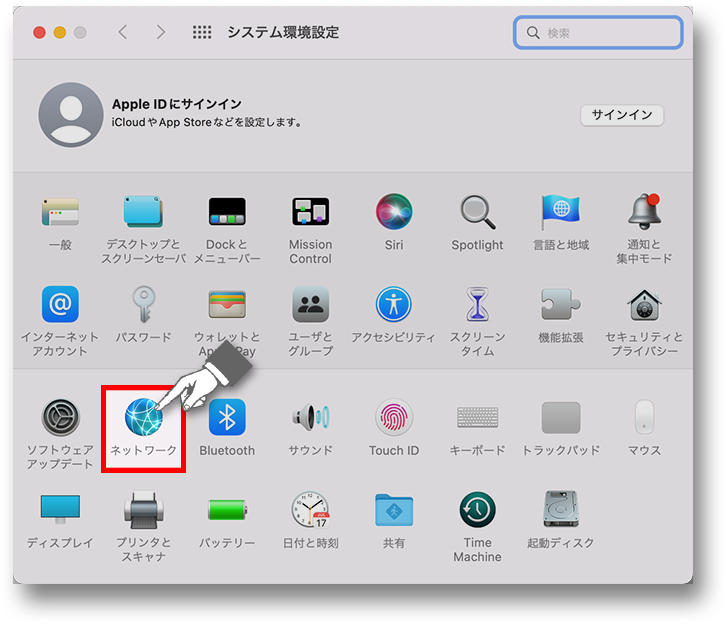Open サウンド preferences
Screen dimensions: 727x625
point(311,417)
